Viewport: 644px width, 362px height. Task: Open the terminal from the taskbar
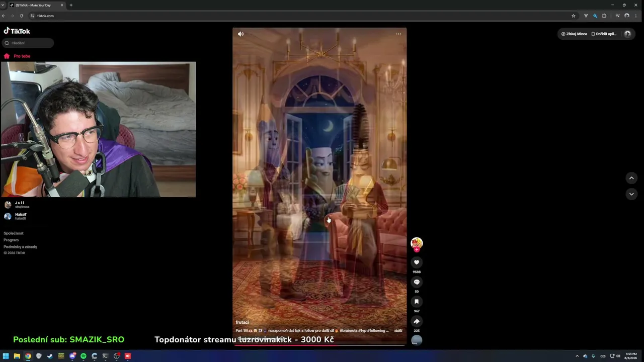(x=105, y=356)
